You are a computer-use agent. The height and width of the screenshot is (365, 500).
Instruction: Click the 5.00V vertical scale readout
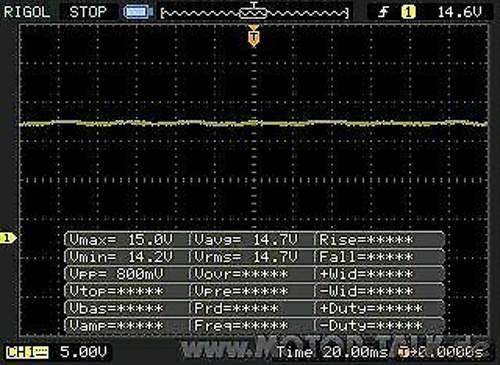[x=83, y=352]
